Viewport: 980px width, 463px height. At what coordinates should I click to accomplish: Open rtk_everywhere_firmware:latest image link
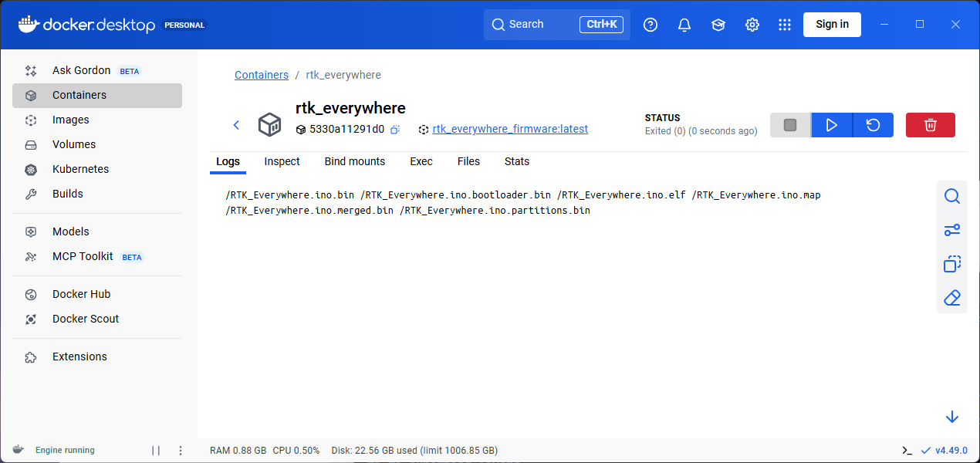[510, 129]
